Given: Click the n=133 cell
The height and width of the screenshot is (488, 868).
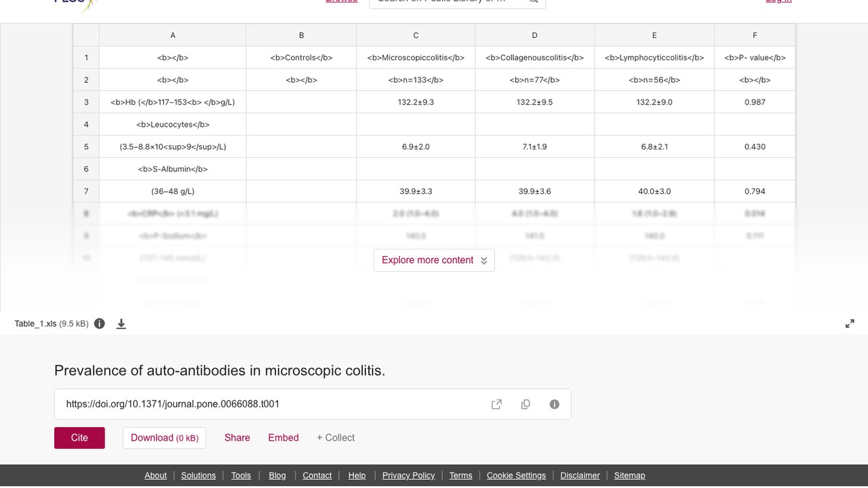Looking at the screenshot, I should 416,80.
